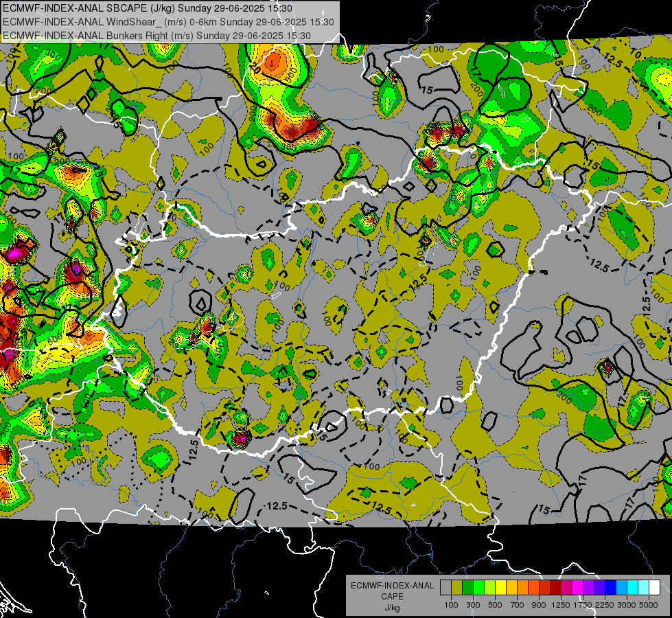The width and height of the screenshot is (672, 618).
Task: Select the magenta legend swatch before 1750
Action: 578,587
